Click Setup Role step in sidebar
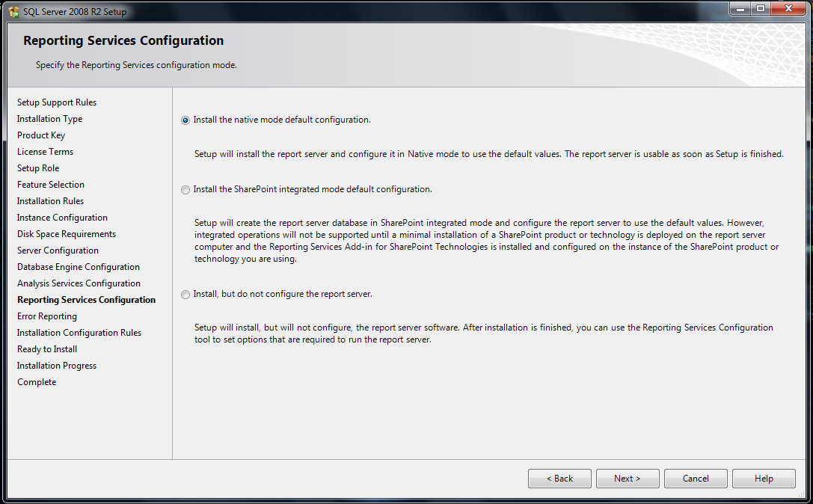The image size is (813, 504). tap(38, 168)
